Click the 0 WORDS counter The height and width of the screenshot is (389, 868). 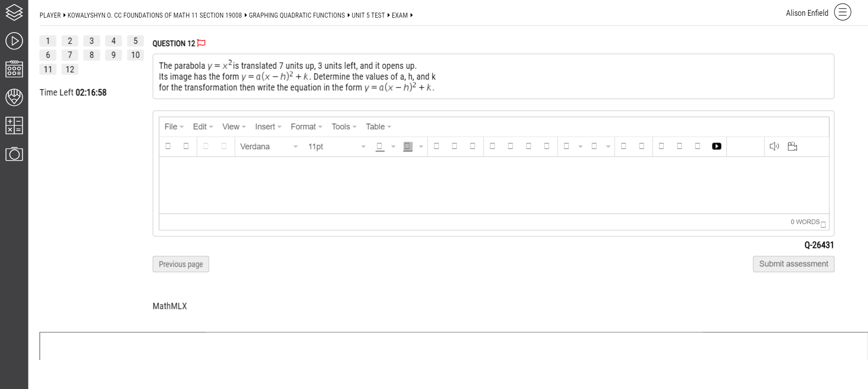(805, 222)
